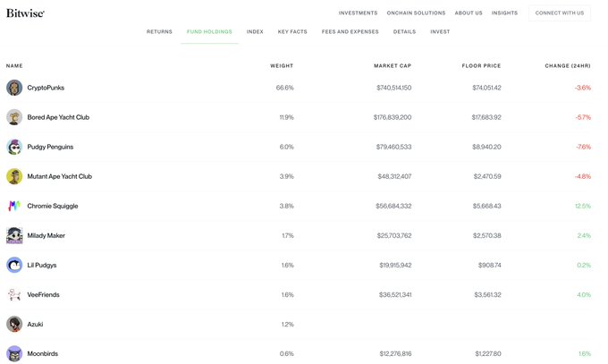Click the Bitwise logo
The image size is (608, 364).
(x=25, y=13)
